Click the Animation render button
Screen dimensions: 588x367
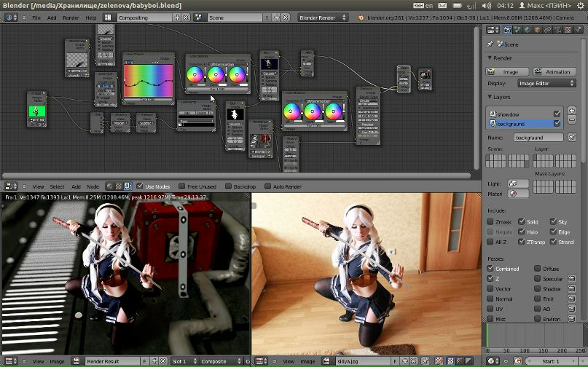tap(554, 72)
